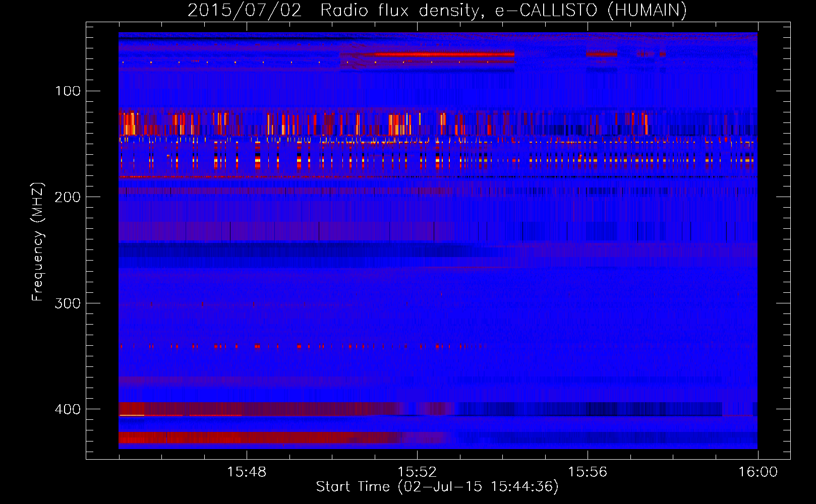Click the 200 frequency tick label
The width and height of the screenshot is (816, 504).
(x=68, y=197)
